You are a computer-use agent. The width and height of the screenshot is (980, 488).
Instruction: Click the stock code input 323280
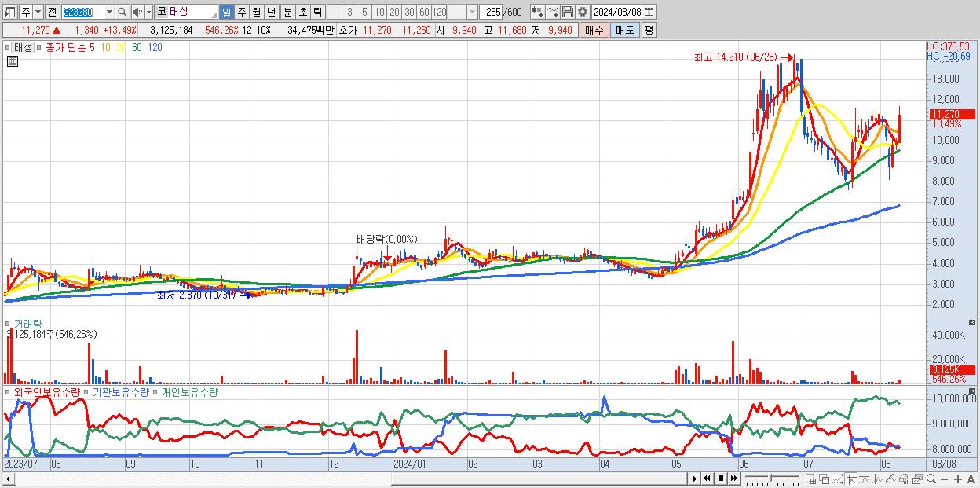pos(82,12)
